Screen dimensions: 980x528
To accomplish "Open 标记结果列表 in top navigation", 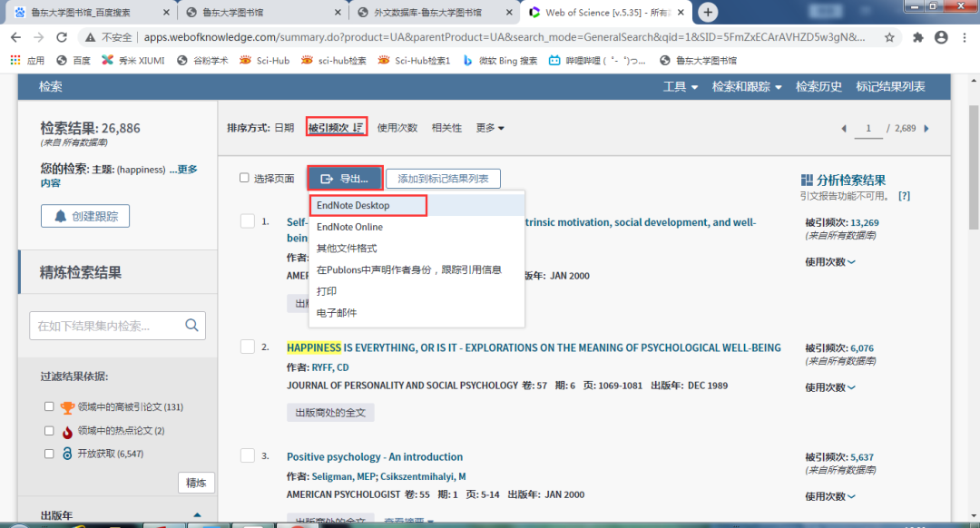I will (891, 87).
